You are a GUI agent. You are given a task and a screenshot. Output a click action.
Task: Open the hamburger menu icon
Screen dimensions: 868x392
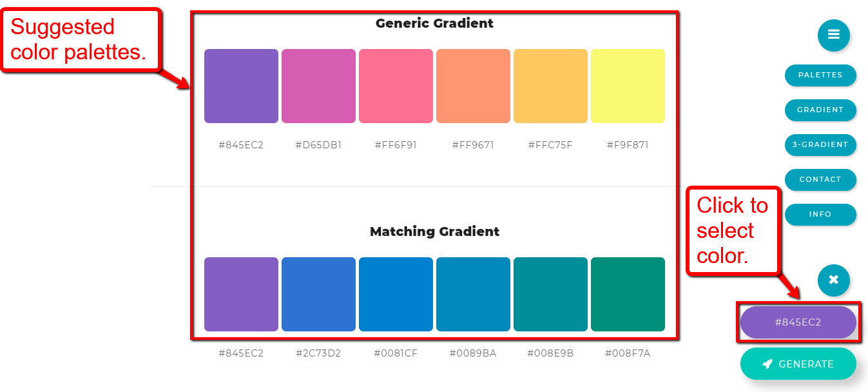coord(833,35)
